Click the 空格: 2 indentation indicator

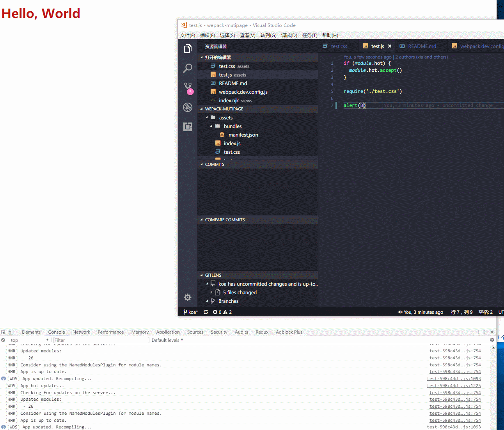click(486, 312)
